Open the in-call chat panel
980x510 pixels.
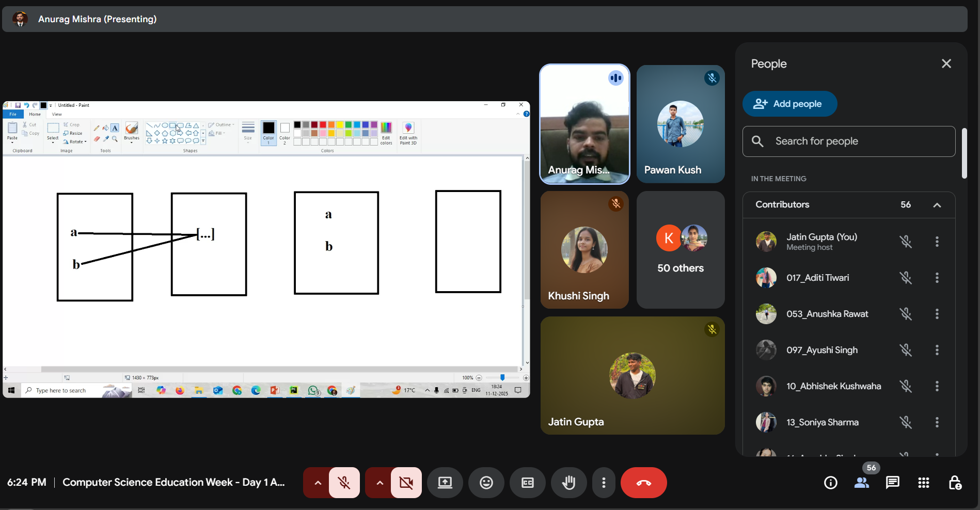[x=892, y=483]
